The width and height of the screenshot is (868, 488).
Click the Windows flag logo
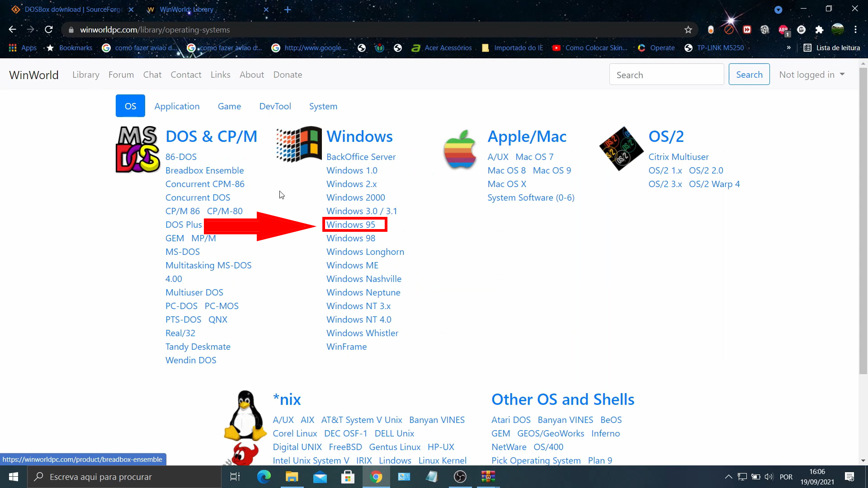tap(299, 144)
